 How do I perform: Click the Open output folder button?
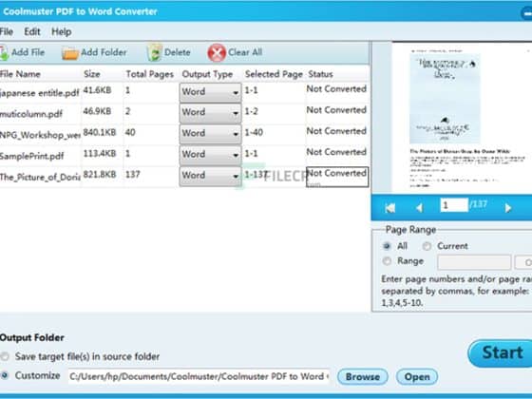[x=417, y=376]
